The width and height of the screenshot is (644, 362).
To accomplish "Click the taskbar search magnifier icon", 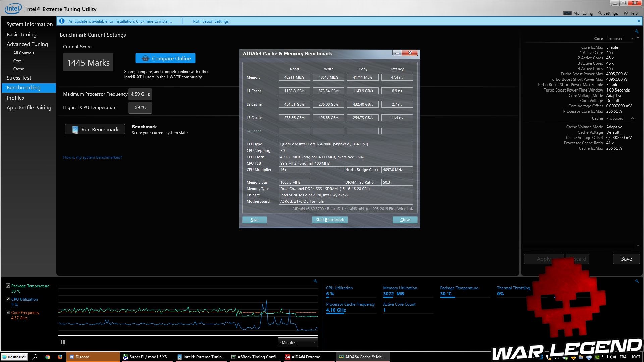I will click(x=35, y=357).
